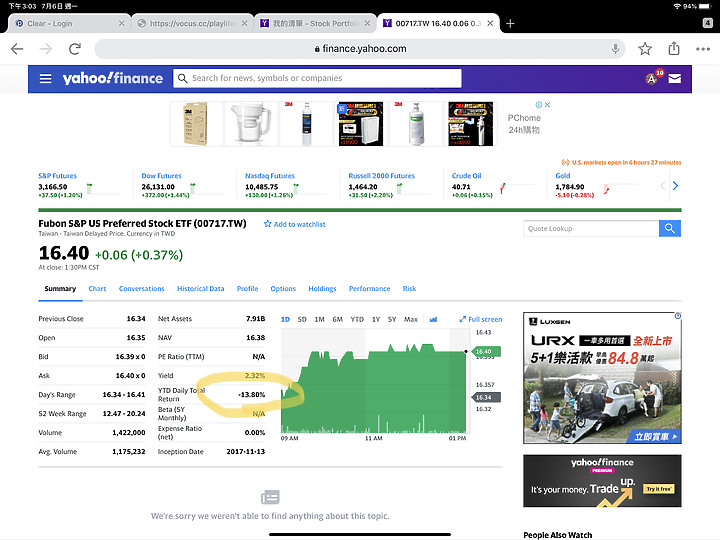Open the Holdings tab

click(x=322, y=289)
